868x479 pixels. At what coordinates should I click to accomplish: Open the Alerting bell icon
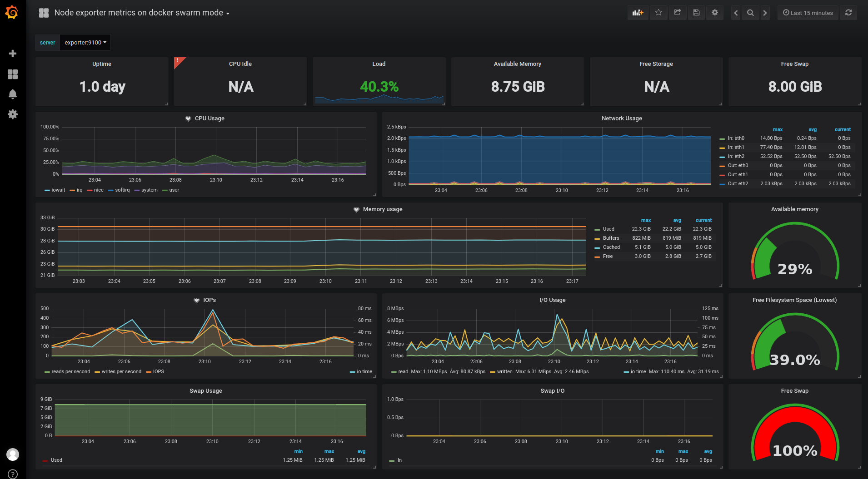coord(13,94)
